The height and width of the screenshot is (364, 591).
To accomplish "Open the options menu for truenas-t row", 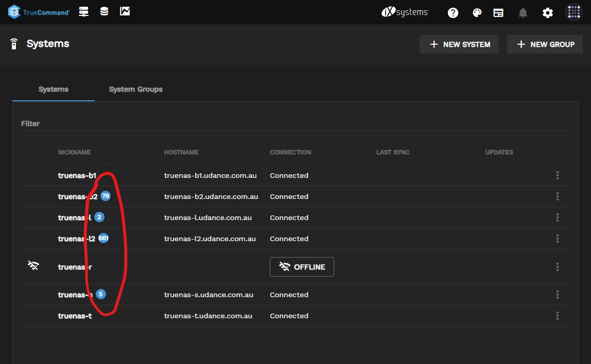I will tap(558, 316).
